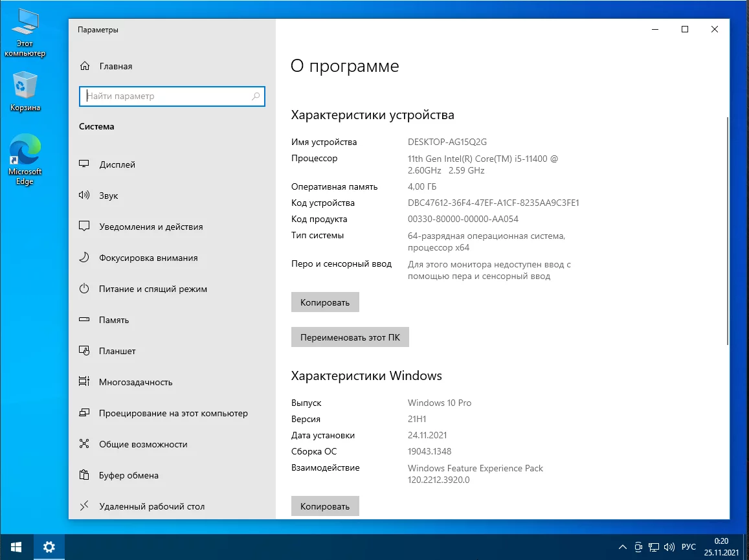
Task: Click install date 24.11.2021
Action: pos(427,435)
